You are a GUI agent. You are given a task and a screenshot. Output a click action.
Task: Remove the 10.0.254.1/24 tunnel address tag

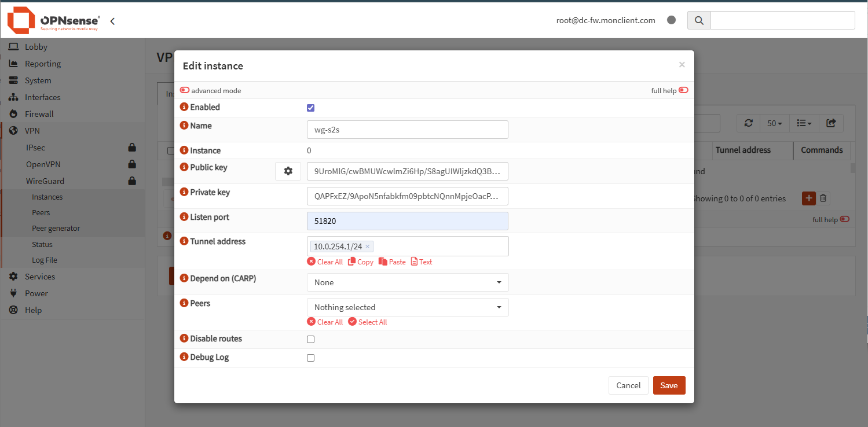point(367,246)
